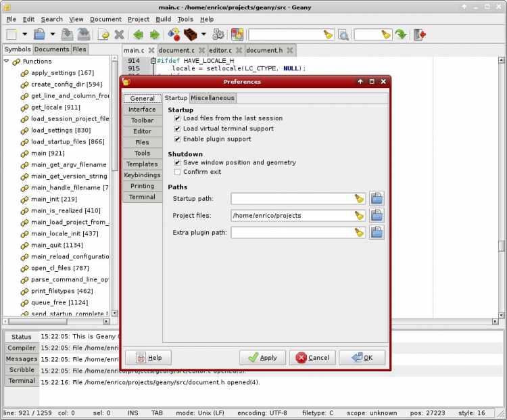Open the Scribble message tab
The width and height of the screenshot is (507, 420).
[x=22, y=369]
